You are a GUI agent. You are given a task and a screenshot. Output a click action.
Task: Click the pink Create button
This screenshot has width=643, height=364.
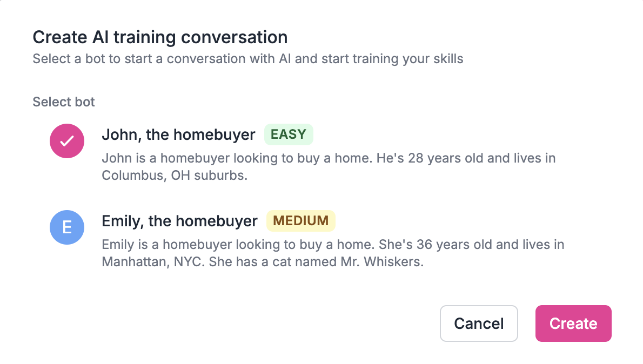pyautogui.click(x=573, y=323)
